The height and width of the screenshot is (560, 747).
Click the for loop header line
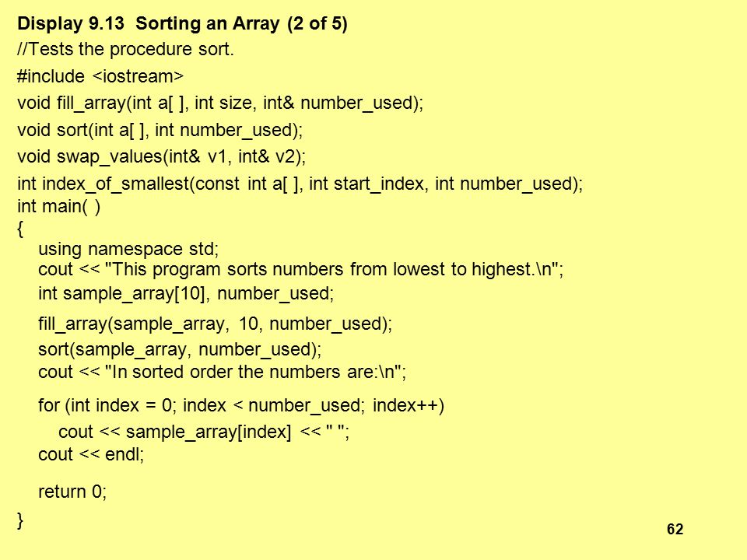click(241, 406)
